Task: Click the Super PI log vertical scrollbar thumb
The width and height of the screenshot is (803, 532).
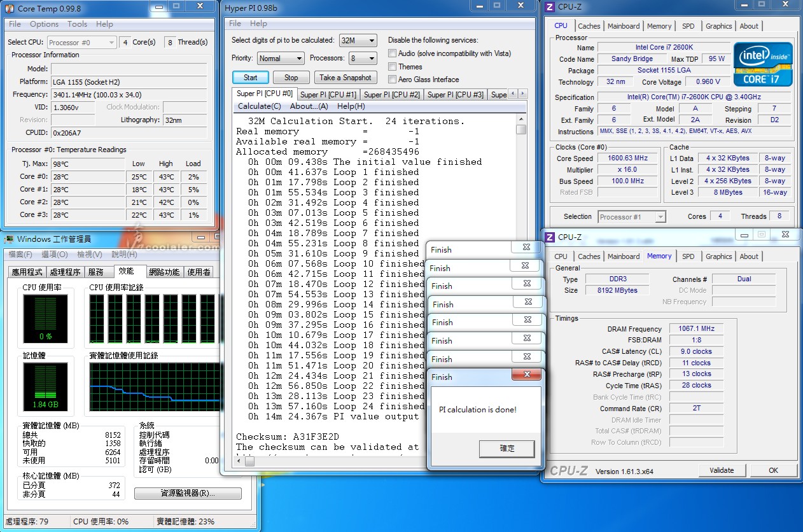Action: 521,129
